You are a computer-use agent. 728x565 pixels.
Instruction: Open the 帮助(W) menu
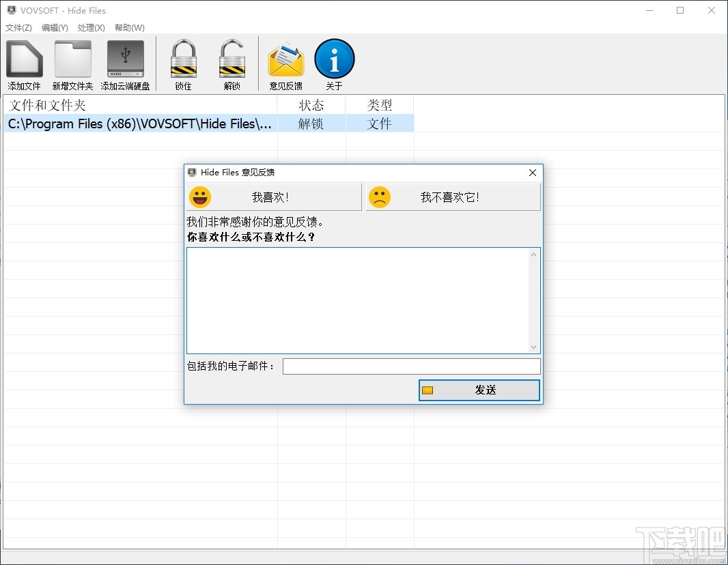point(128,27)
